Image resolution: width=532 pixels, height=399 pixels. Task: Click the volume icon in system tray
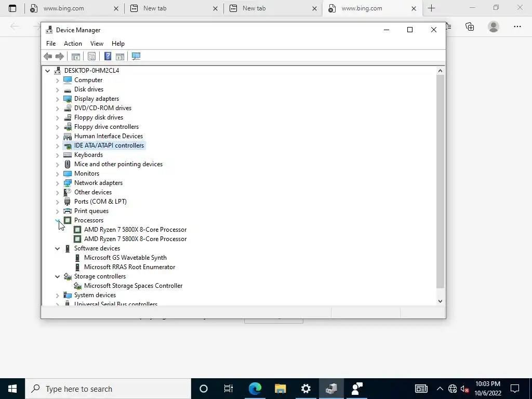coord(465,389)
